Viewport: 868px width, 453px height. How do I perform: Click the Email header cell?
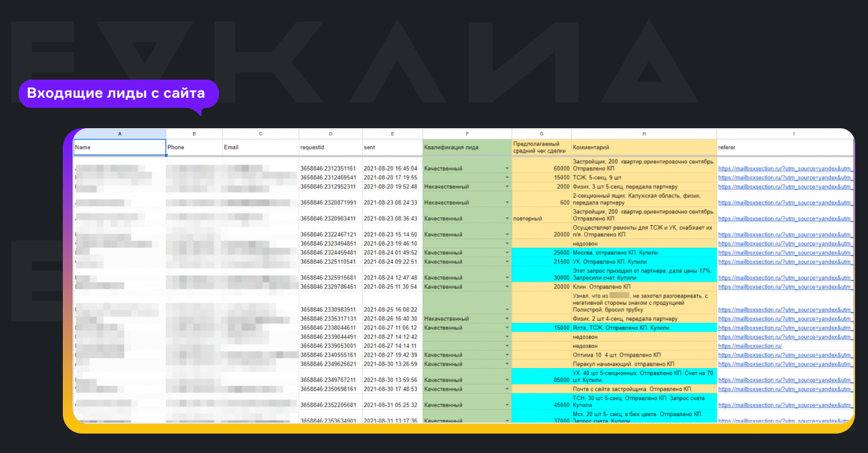coord(260,148)
